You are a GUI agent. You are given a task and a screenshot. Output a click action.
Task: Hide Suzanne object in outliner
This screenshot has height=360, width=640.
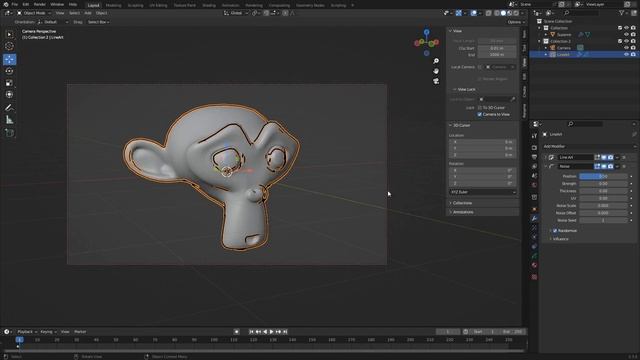click(627, 35)
